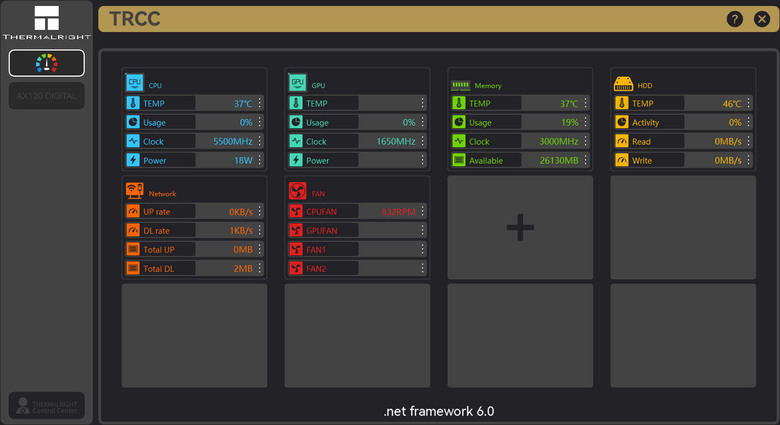Screen dimensions: 780x425
Task: Click the HDD panel header icon
Action: pyautogui.click(x=623, y=84)
